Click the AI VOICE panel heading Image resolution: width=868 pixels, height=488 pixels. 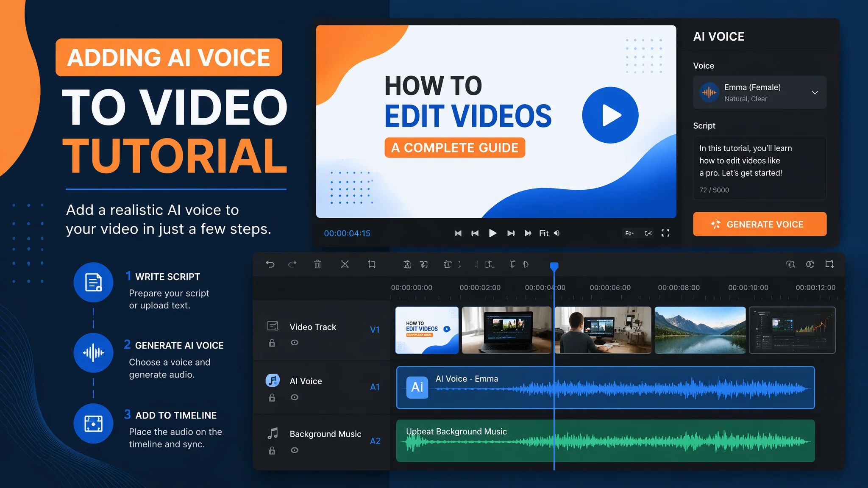tap(718, 36)
